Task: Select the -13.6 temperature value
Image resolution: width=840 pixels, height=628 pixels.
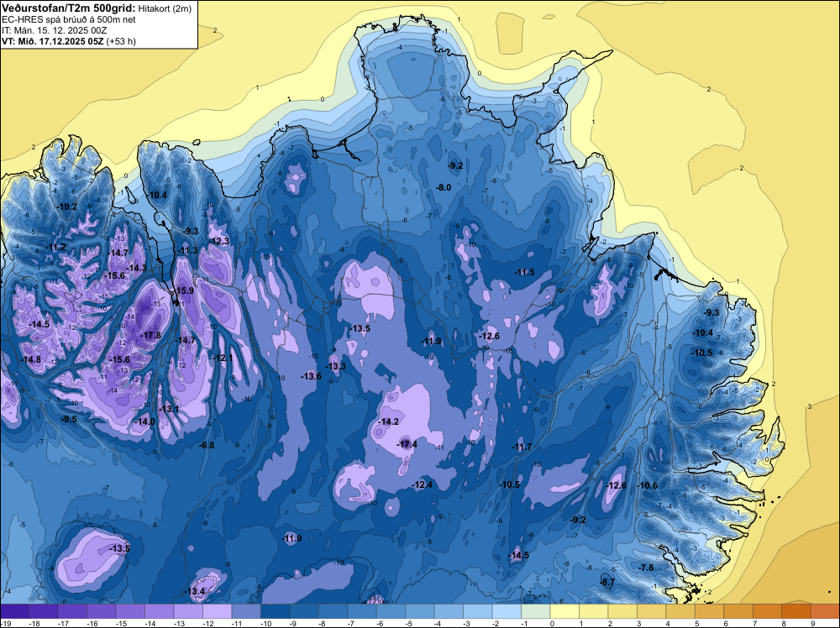Action: coord(312,376)
